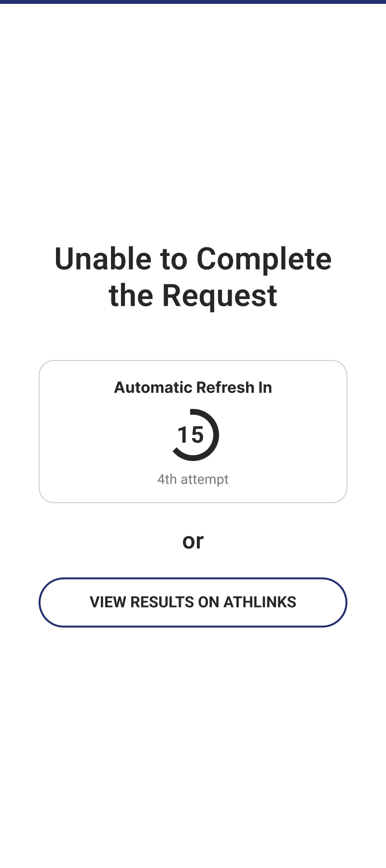
Task: Click the dark blue top bar
Action: pyautogui.click(x=193, y=2)
